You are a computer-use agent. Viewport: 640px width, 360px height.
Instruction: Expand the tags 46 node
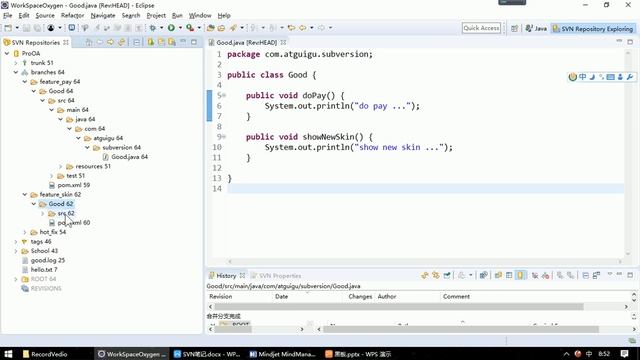[x=16, y=242]
